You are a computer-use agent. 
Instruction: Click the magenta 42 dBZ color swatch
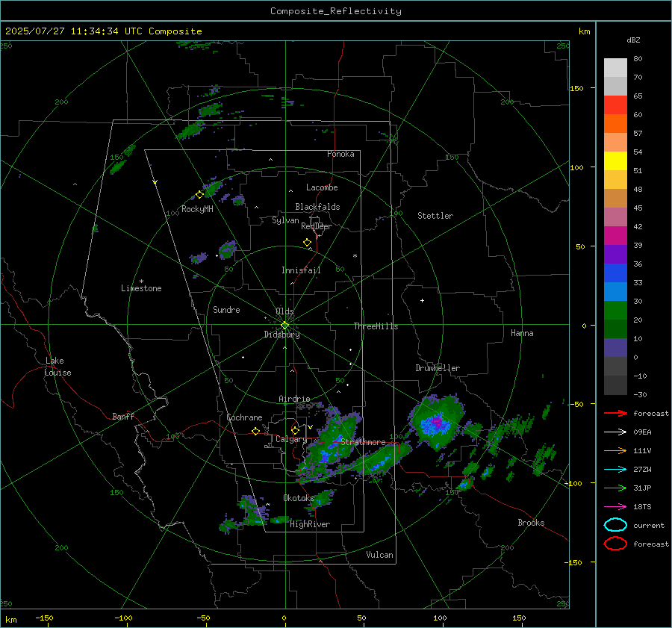click(615, 236)
